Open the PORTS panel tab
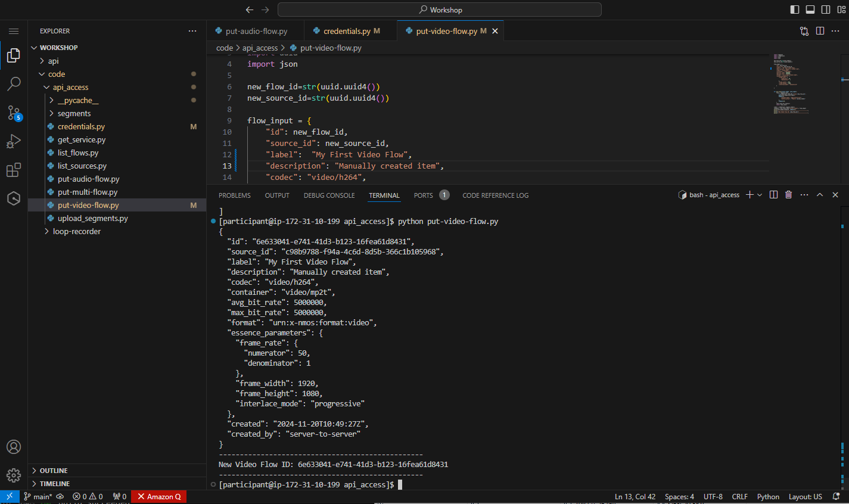This screenshot has width=849, height=504. [x=431, y=195]
